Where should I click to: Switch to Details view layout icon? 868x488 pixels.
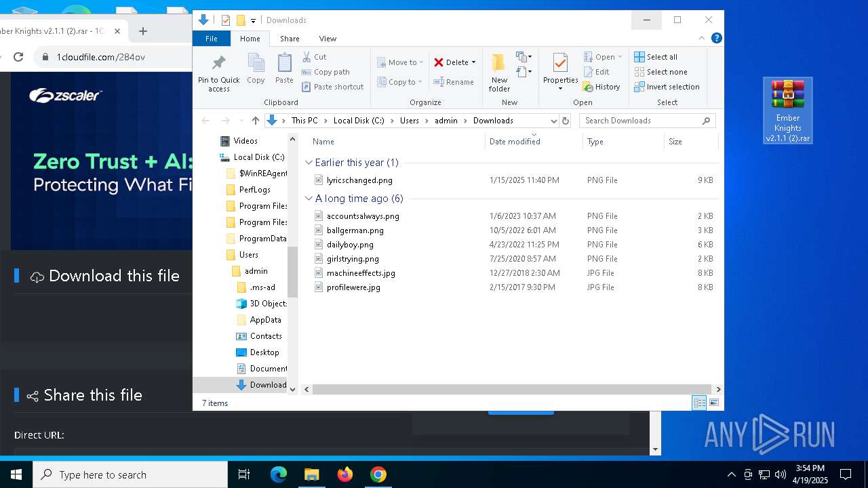(699, 403)
